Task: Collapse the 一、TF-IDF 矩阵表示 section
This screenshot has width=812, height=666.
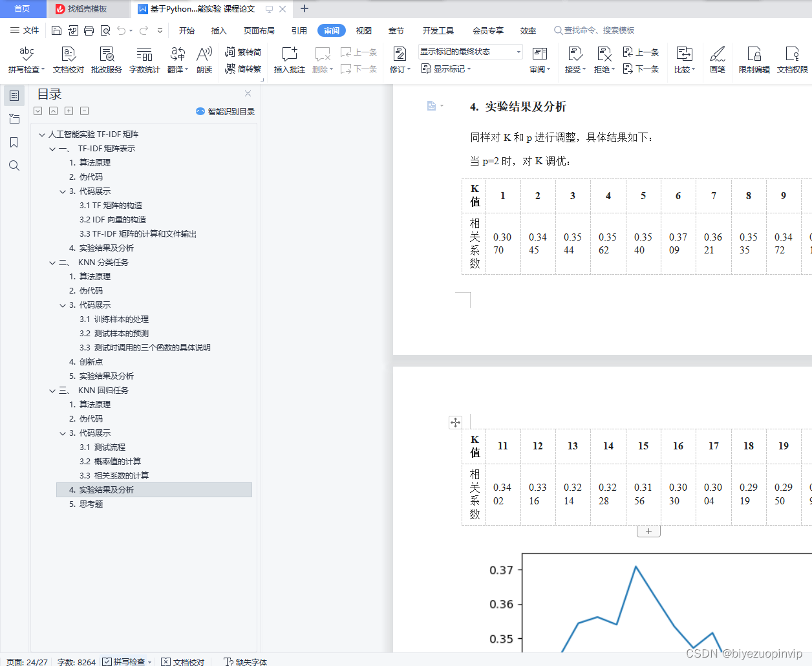Action: (52, 149)
